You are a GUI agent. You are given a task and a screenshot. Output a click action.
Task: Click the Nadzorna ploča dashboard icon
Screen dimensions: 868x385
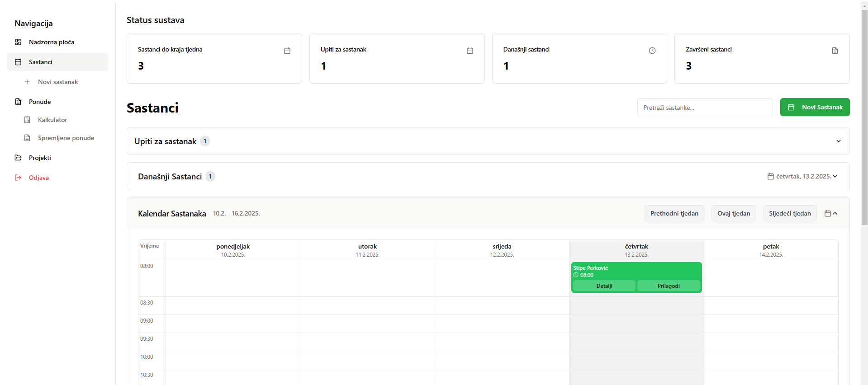point(18,42)
